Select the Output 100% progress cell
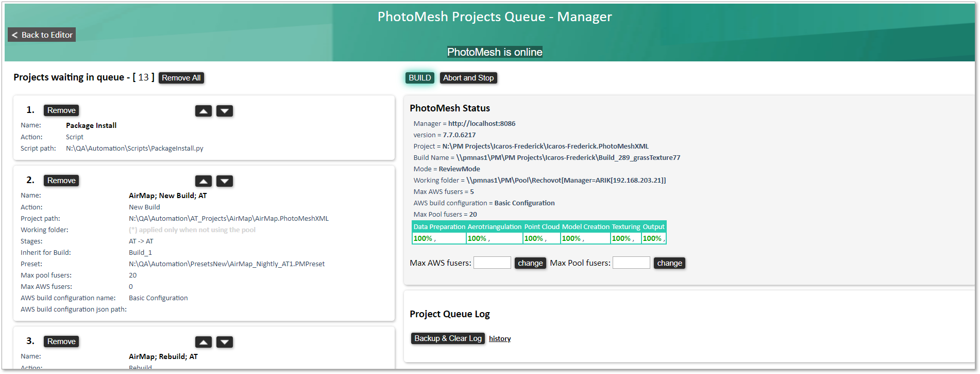 click(654, 238)
